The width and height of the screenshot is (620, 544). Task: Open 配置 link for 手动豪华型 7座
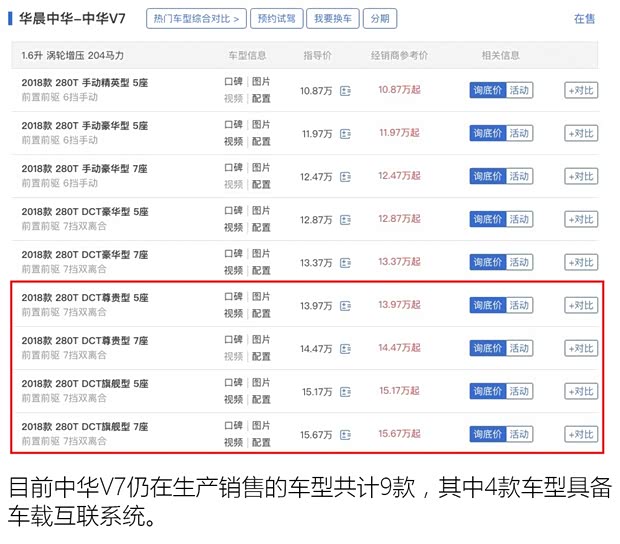(261, 185)
